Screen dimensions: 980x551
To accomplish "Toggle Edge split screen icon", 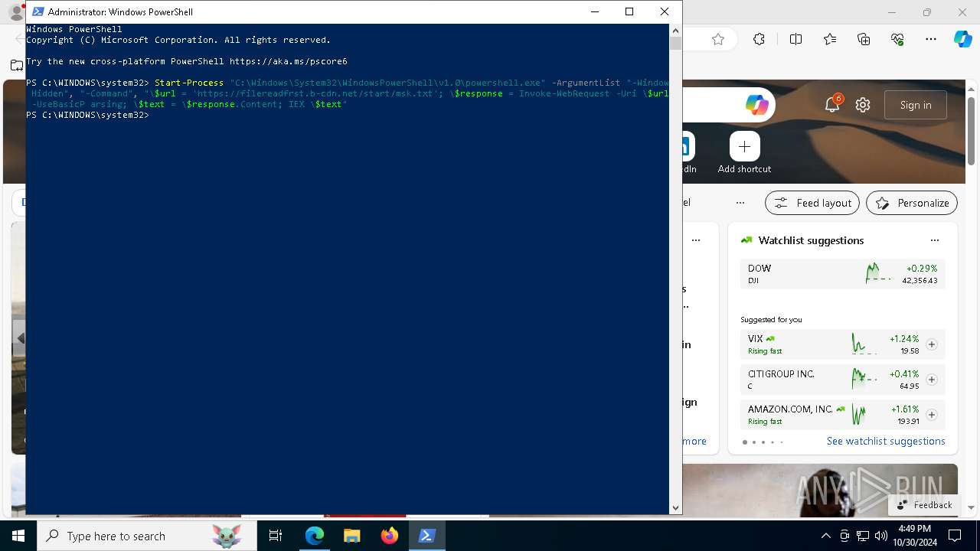I will (795, 39).
